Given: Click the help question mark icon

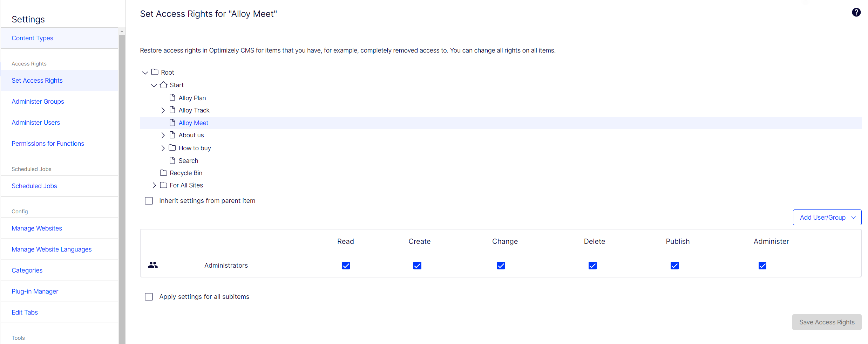Looking at the screenshot, I should (x=856, y=13).
